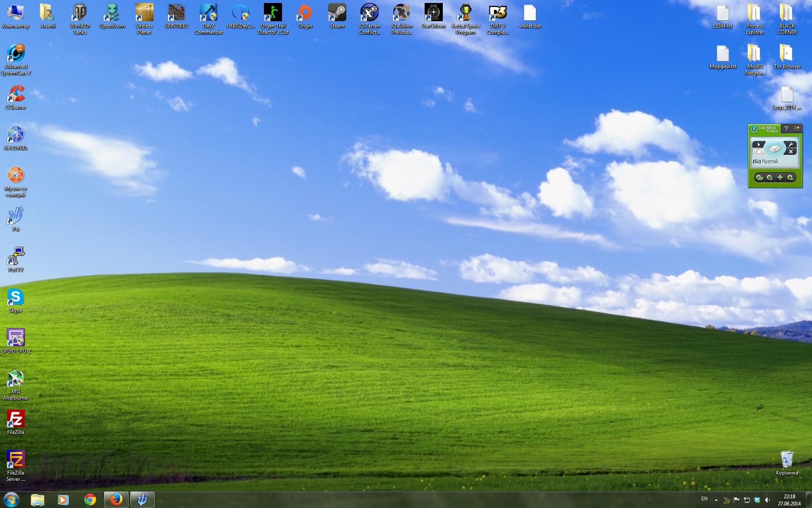The height and width of the screenshot is (508, 812).
Task: Open Dropbox from the system tray
Action: (757, 500)
